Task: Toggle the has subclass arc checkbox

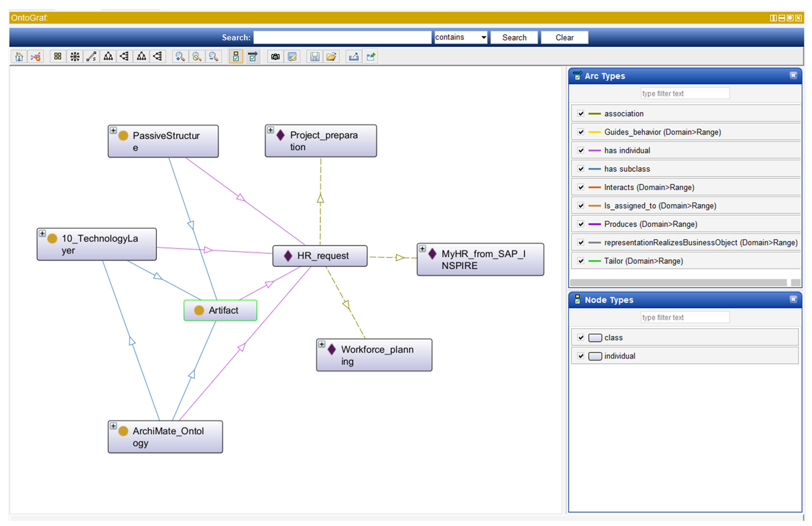Action: click(x=581, y=169)
